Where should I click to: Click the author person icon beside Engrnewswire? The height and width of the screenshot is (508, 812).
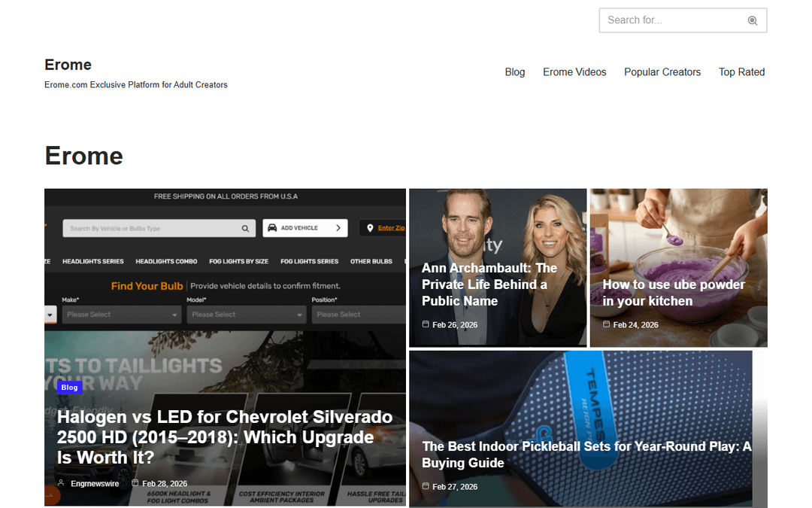[x=61, y=483]
